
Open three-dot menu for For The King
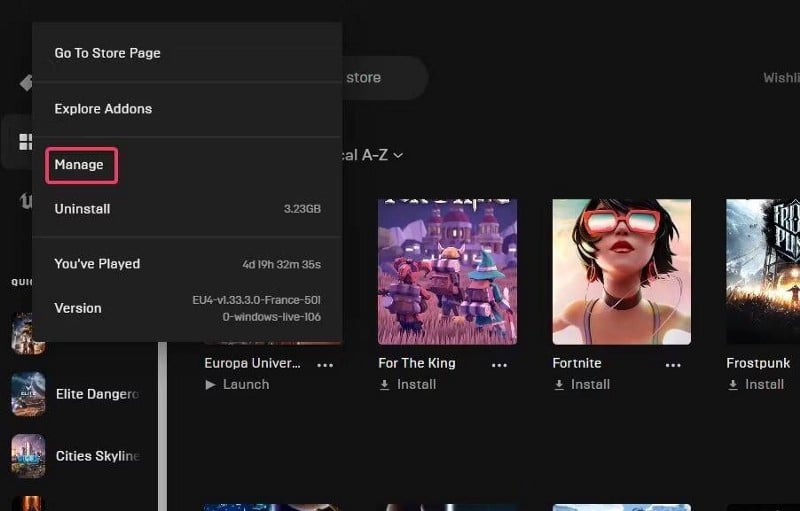tap(499, 365)
